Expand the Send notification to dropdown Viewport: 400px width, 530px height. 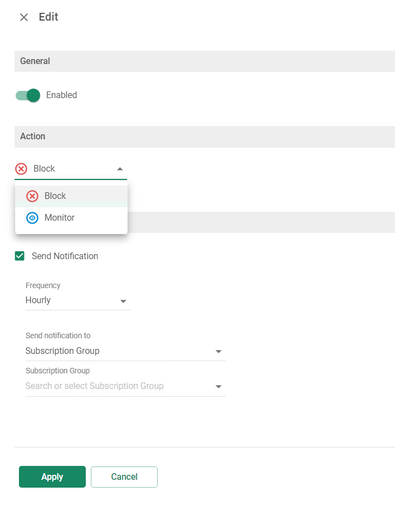pos(125,351)
